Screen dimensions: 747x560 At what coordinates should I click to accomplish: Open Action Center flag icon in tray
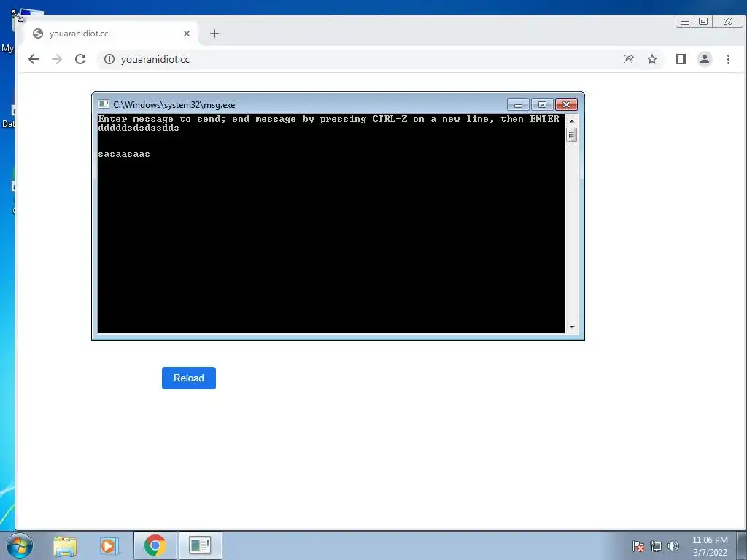[x=638, y=546]
